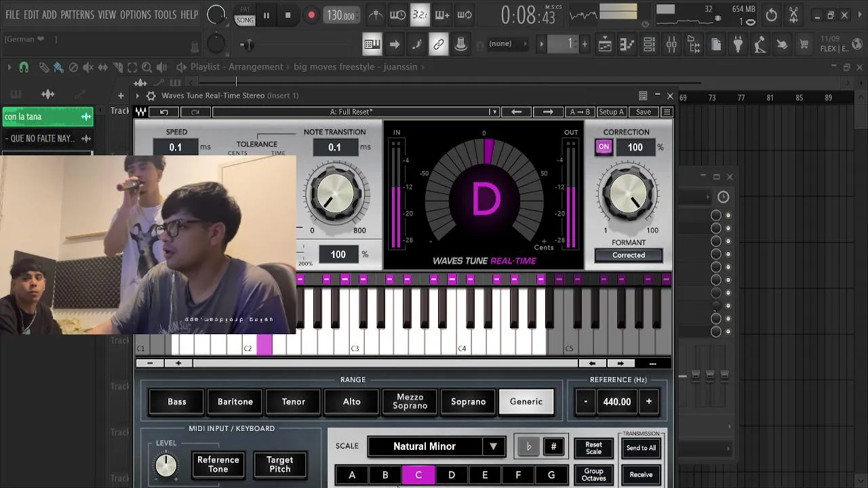
Task: Open the OPTIONS menu
Action: pyautogui.click(x=135, y=14)
